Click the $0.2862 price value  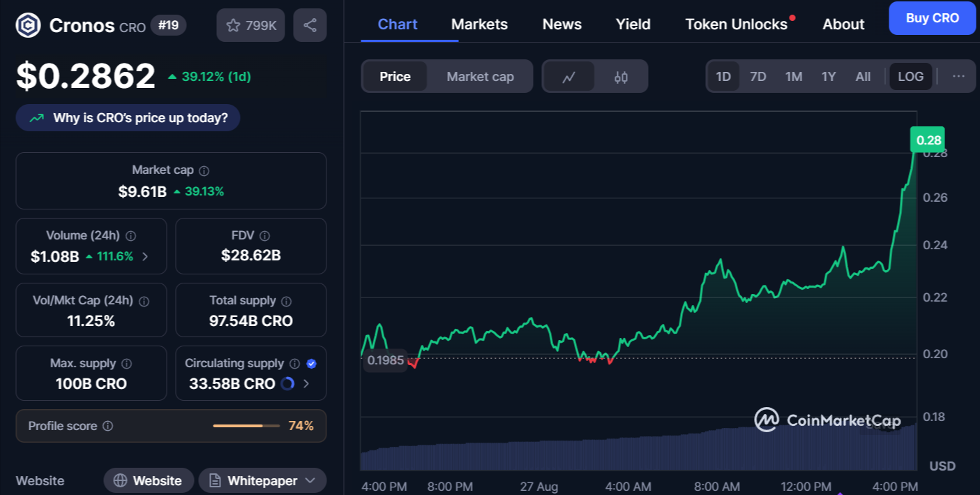[86, 75]
